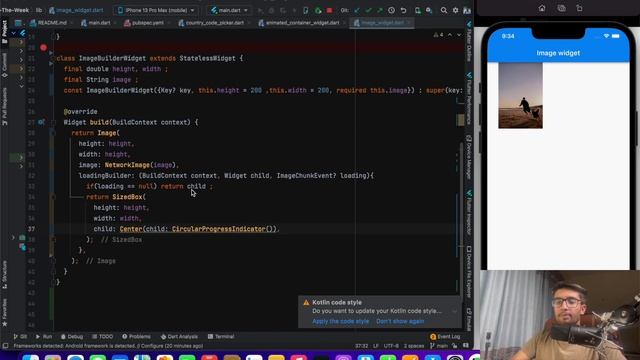The width and height of the screenshot is (640, 360).
Task: Open the Git tool window at bottom
Action: pos(20,337)
